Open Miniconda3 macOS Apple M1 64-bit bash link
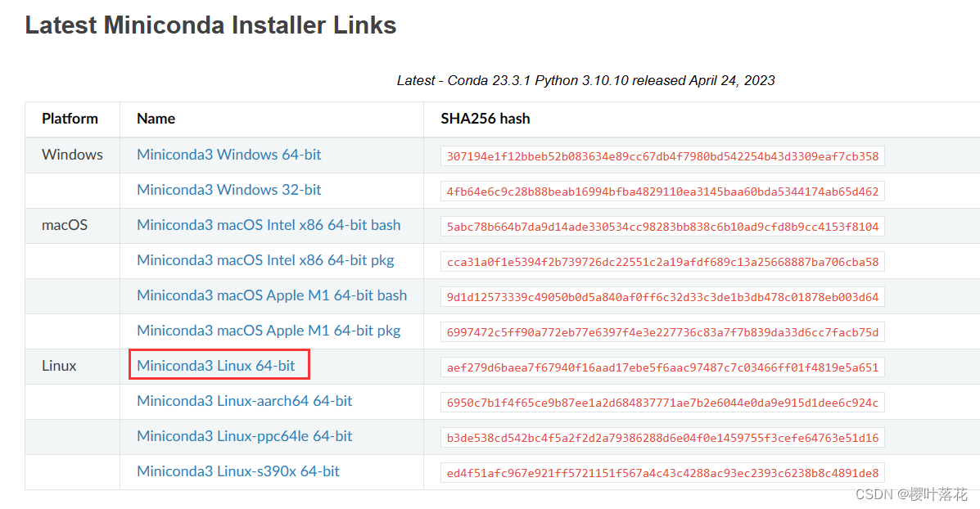 [x=272, y=295]
